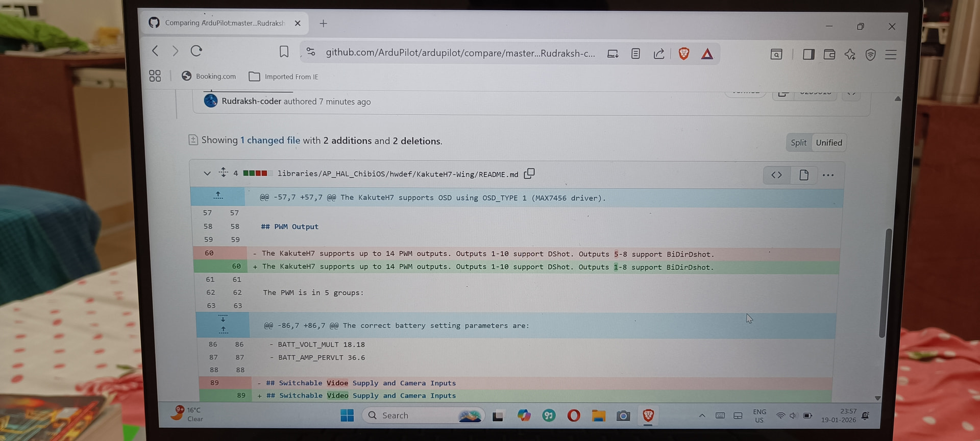The image size is (980, 441).
Task: Expand all lines in the file diff
Action: (x=224, y=173)
